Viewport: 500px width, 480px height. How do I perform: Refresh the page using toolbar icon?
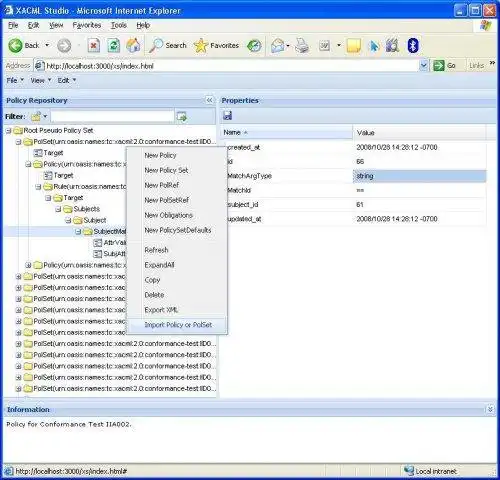click(113, 46)
